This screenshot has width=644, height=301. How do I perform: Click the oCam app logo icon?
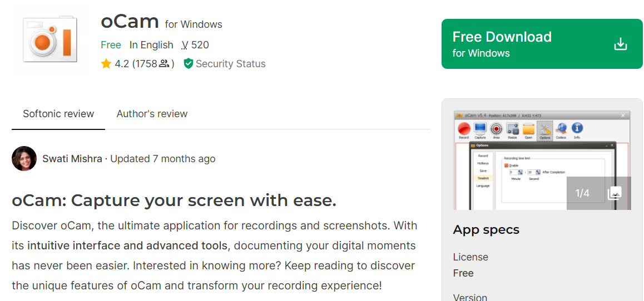(50, 39)
